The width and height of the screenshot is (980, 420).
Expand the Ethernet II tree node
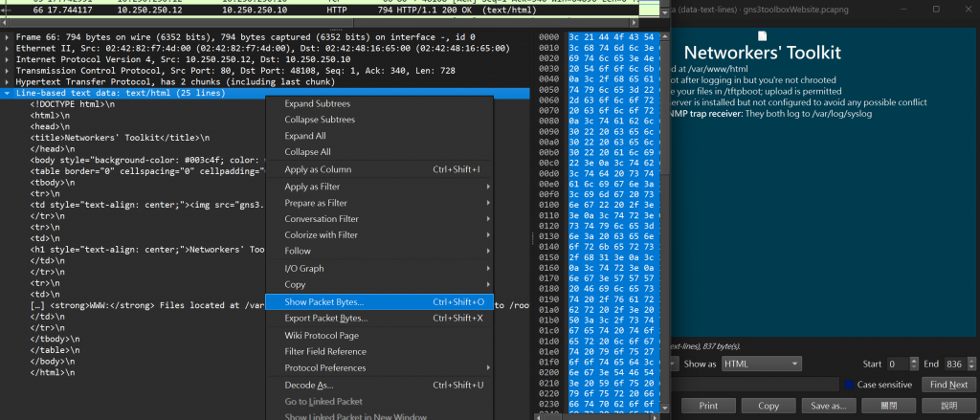pyautogui.click(x=7, y=48)
